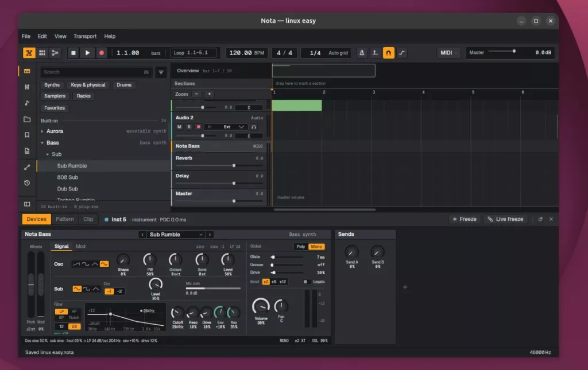Arm record on the Audio 2 track
The height and width of the screenshot is (370, 588).
tap(198, 127)
